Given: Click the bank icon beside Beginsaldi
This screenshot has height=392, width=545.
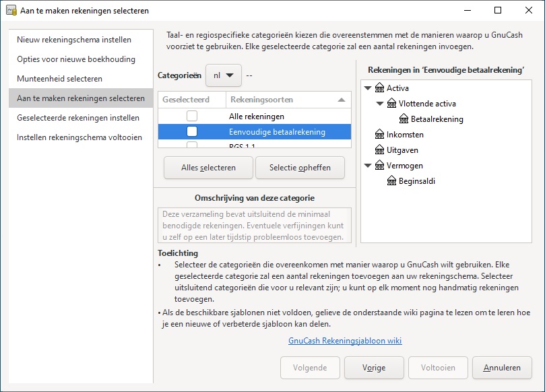Looking at the screenshot, I should coord(391,181).
